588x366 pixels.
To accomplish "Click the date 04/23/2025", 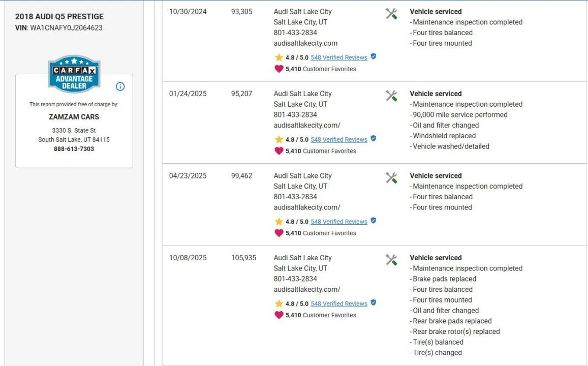I will tap(188, 176).
